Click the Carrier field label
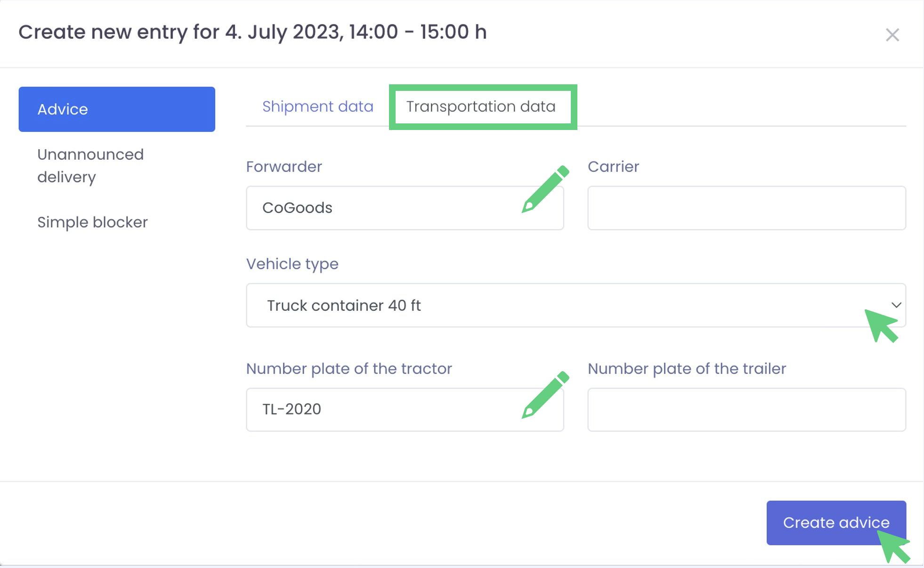This screenshot has width=924, height=568. pyautogui.click(x=613, y=167)
